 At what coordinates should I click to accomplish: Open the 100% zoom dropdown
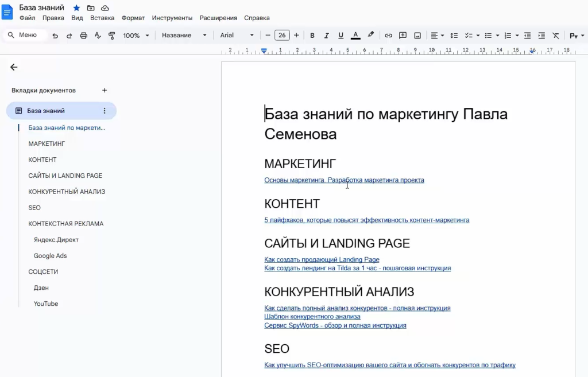tap(136, 36)
